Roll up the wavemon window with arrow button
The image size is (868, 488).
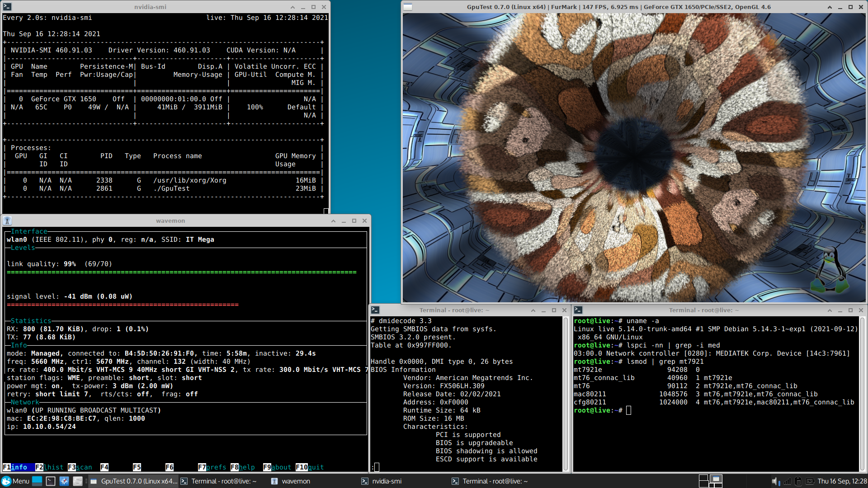[x=333, y=221]
